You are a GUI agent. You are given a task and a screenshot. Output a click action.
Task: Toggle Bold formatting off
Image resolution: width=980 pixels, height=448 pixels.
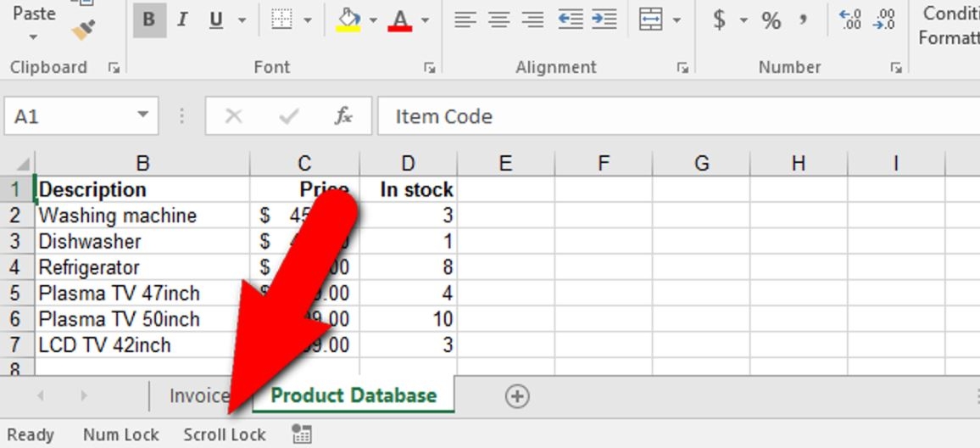pos(149,20)
